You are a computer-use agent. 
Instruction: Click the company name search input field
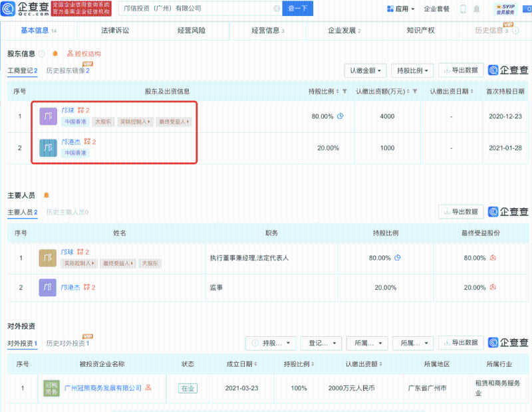[x=193, y=9]
